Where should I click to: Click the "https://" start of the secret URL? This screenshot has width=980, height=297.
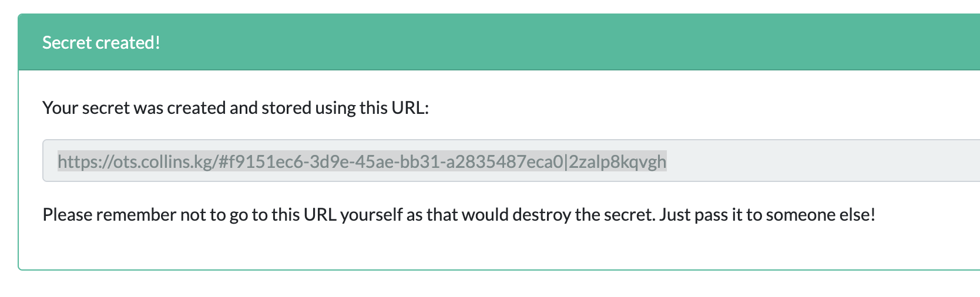(x=85, y=161)
